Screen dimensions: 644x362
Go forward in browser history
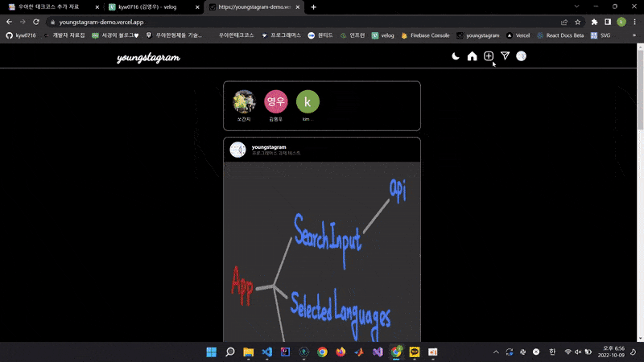coord(23,22)
